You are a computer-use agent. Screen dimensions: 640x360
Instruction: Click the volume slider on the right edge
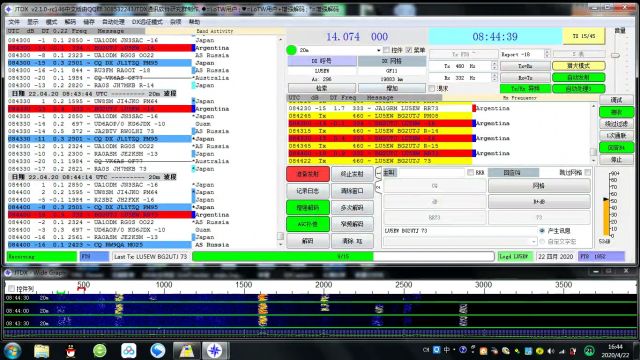pos(616,55)
